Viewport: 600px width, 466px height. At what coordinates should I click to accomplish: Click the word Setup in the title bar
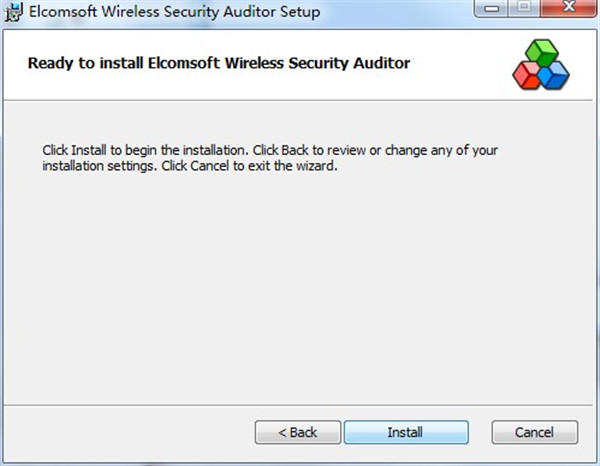tap(300, 12)
